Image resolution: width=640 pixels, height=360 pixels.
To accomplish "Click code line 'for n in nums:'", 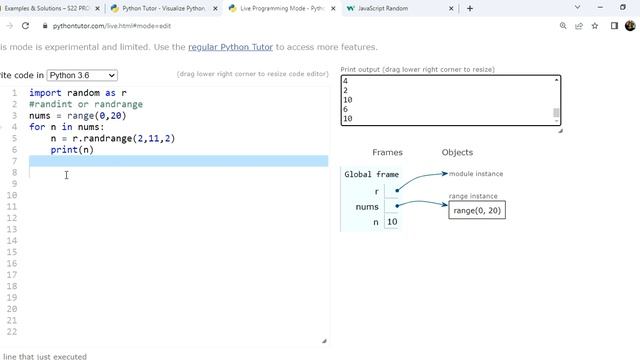I will coord(67,127).
